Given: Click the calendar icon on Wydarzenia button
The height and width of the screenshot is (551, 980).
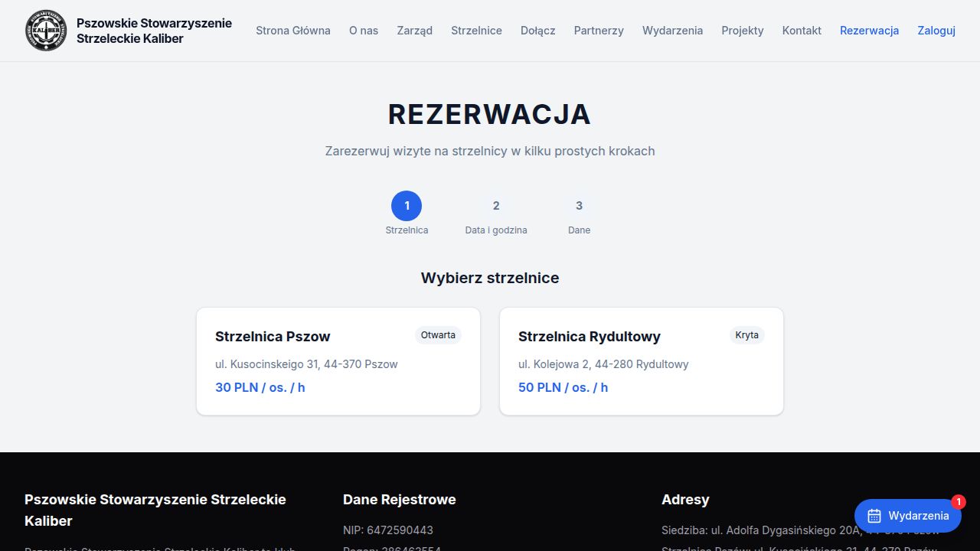Looking at the screenshot, I should [874, 516].
